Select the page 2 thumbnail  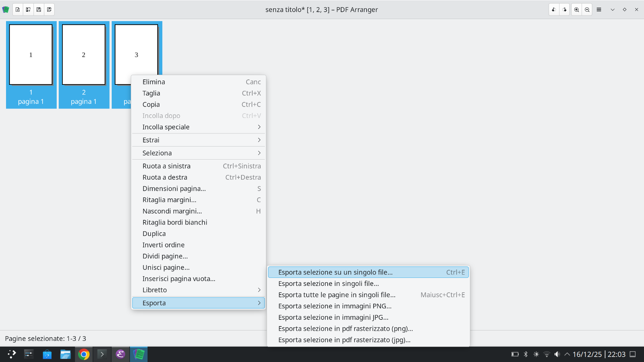coord(84,55)
